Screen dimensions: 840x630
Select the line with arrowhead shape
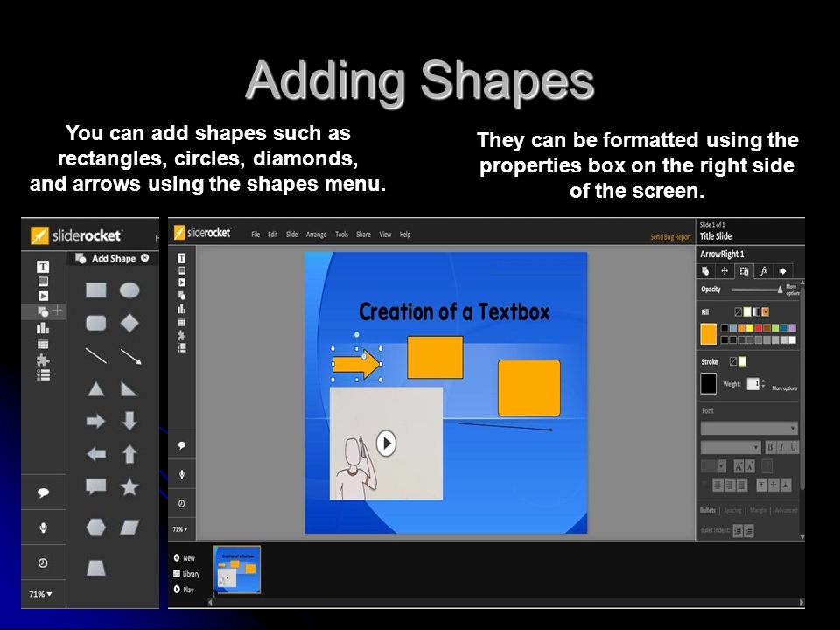[130, 357]
